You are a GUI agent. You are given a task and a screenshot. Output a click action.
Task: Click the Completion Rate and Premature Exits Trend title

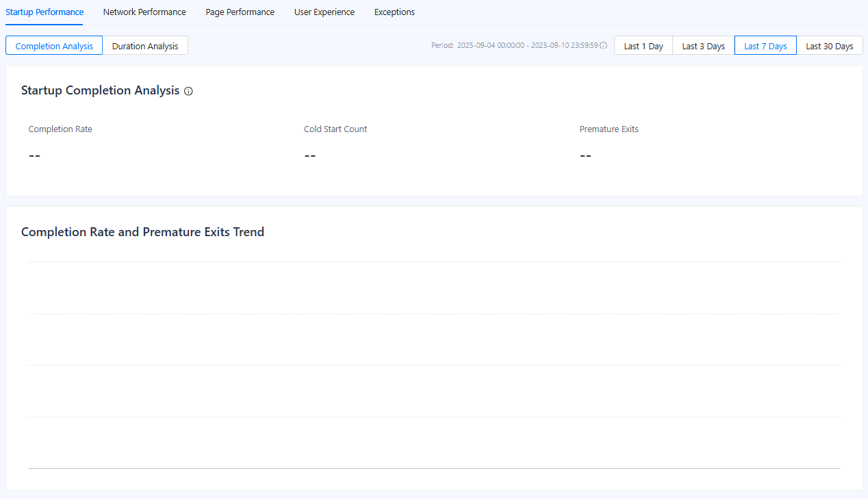[142, 232]
